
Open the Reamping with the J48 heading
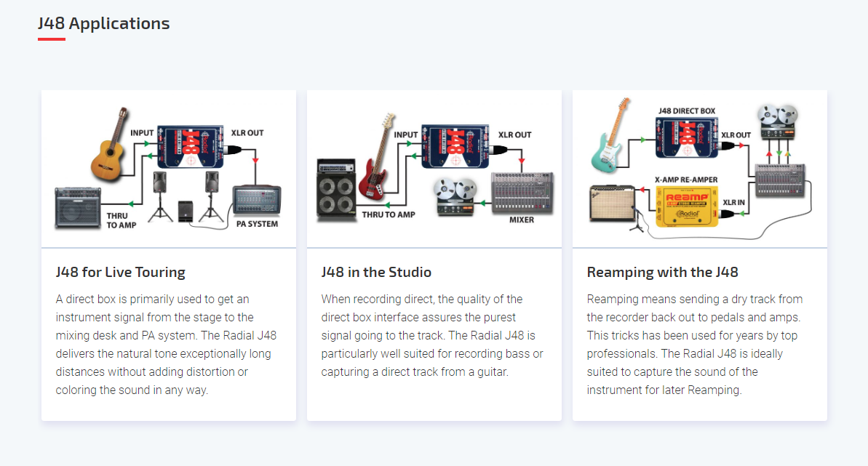pos(662,273)
